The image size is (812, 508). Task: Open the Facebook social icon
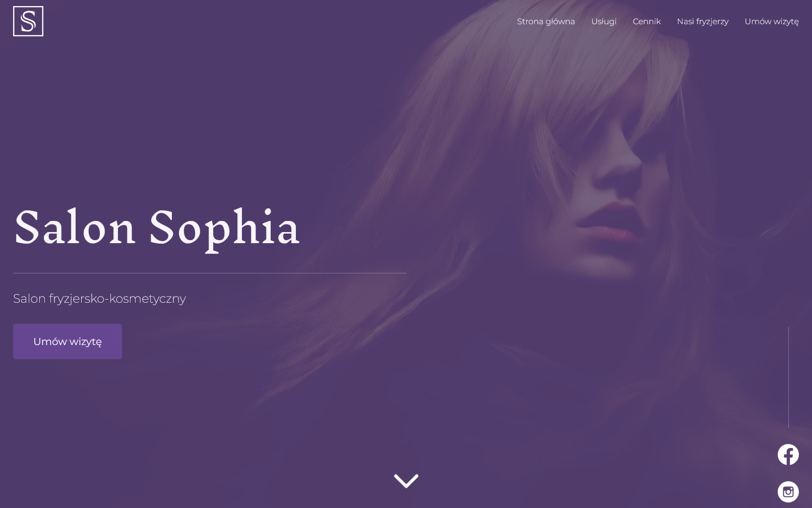coord(788,455)
